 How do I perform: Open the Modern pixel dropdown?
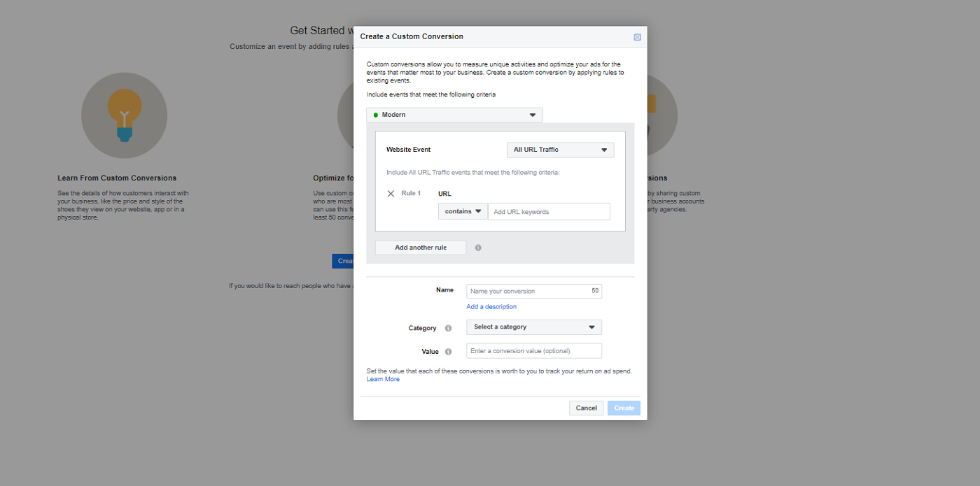click(454, 115)
